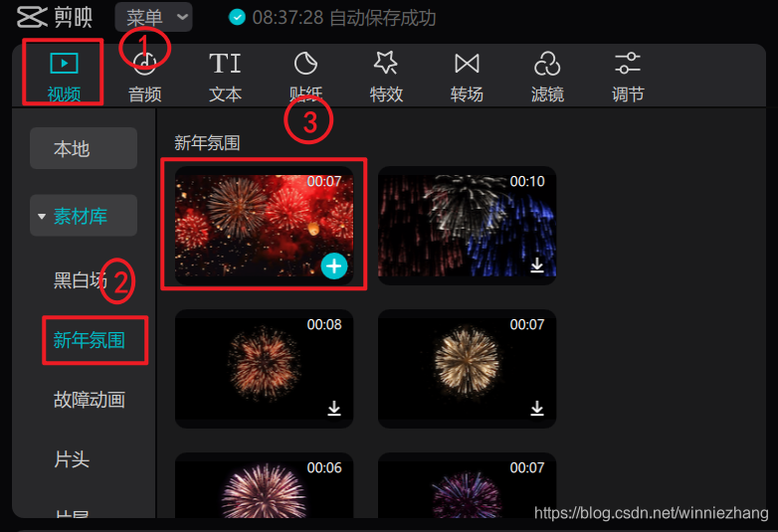Preview the 00:06 pink firework thumbnail
Viewport: 778px width, 532px height.
coord(264,485)
